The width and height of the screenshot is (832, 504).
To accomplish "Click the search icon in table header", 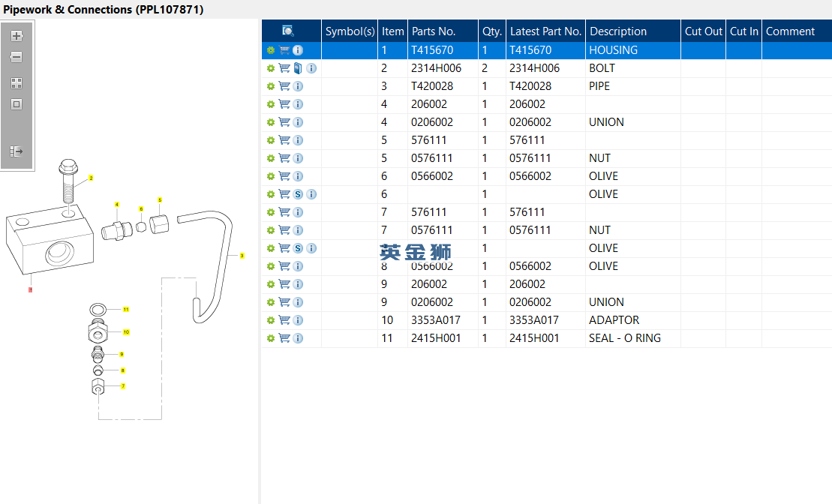I will click(x=288, y=31).
